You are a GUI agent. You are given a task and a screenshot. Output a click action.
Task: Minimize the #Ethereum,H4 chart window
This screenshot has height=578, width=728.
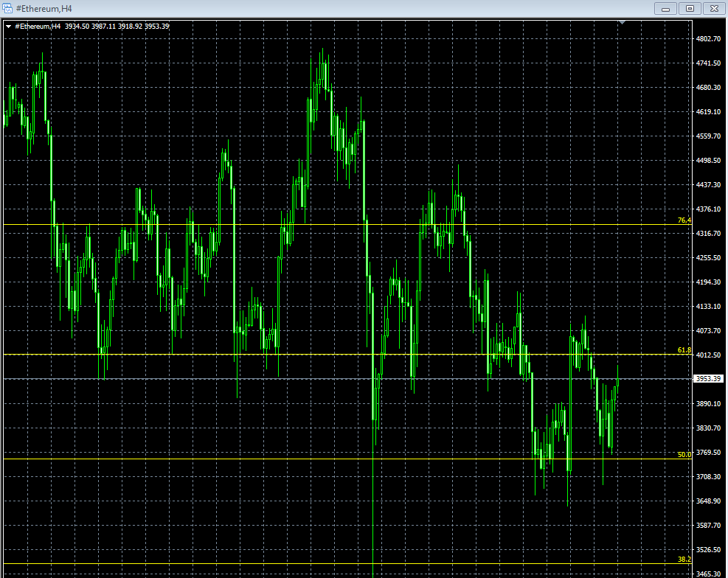click(666, 8)
